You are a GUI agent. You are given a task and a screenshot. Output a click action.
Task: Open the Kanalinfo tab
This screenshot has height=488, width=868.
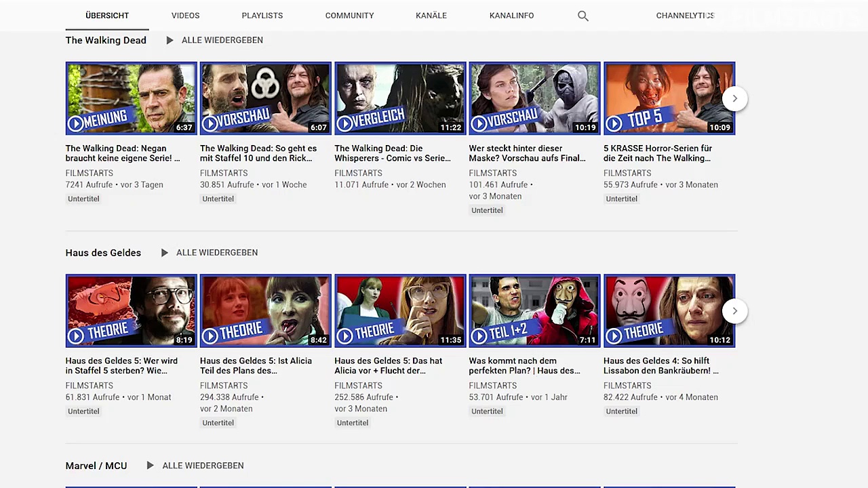click(511, 16)
